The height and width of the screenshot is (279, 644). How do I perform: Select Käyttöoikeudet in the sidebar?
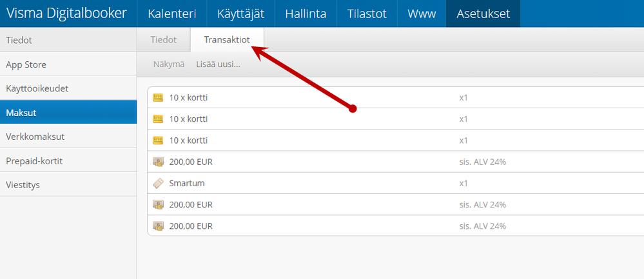pos(68,88)
